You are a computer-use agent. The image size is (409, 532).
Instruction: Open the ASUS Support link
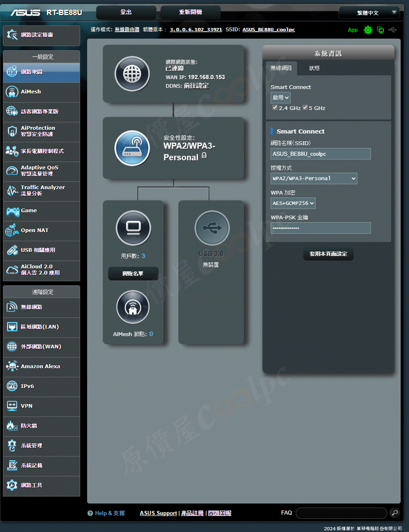158,513
